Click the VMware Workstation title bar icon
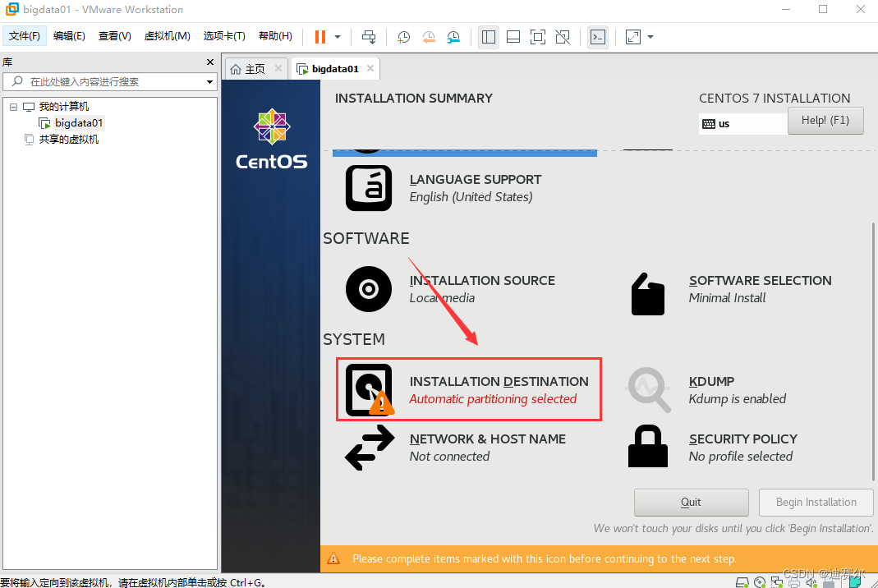 (11, 9)
